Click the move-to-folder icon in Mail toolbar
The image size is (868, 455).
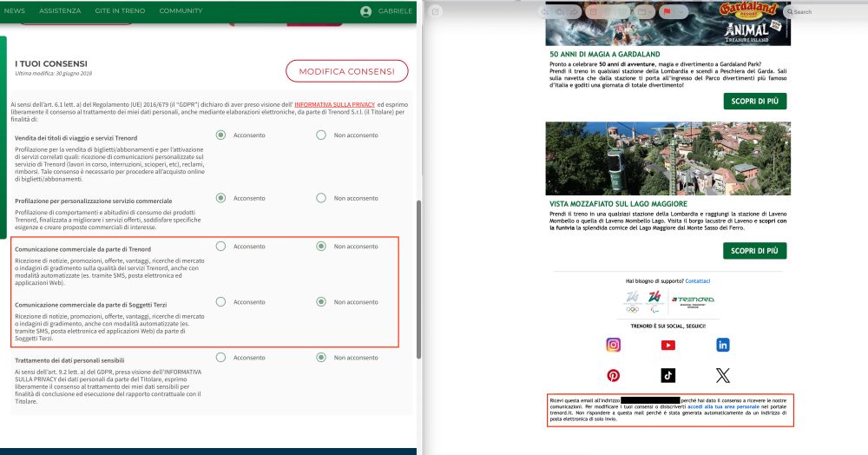[x=641, y=11]
